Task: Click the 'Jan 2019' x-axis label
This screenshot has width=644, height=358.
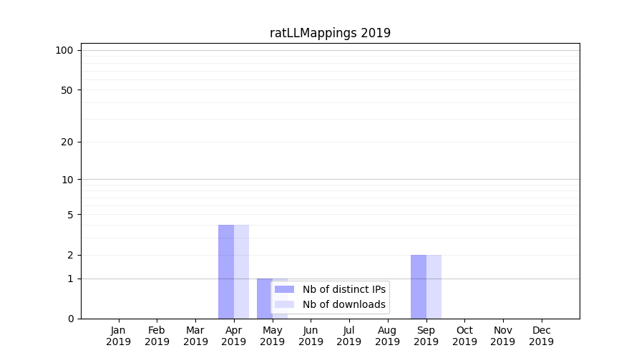Action: click(x=119, y=336)
